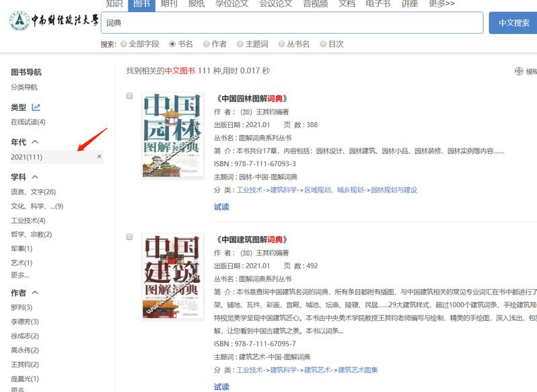The height and width of the screenshot is (392, 537).
Task: Select the 作者 search radio option
Action: (x=205, y=44)
